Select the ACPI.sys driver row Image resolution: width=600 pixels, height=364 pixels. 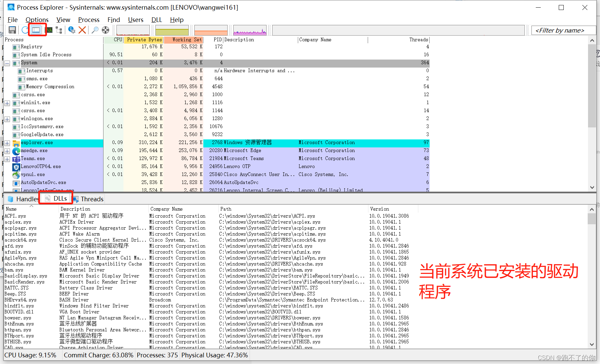click(x=211, y=216)
